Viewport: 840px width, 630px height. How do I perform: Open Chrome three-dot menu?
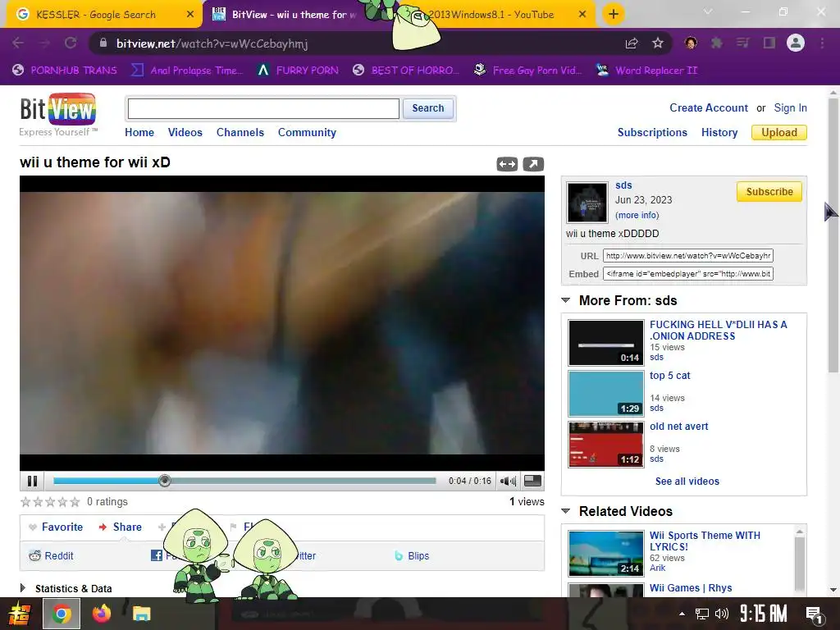pos(822,43)
